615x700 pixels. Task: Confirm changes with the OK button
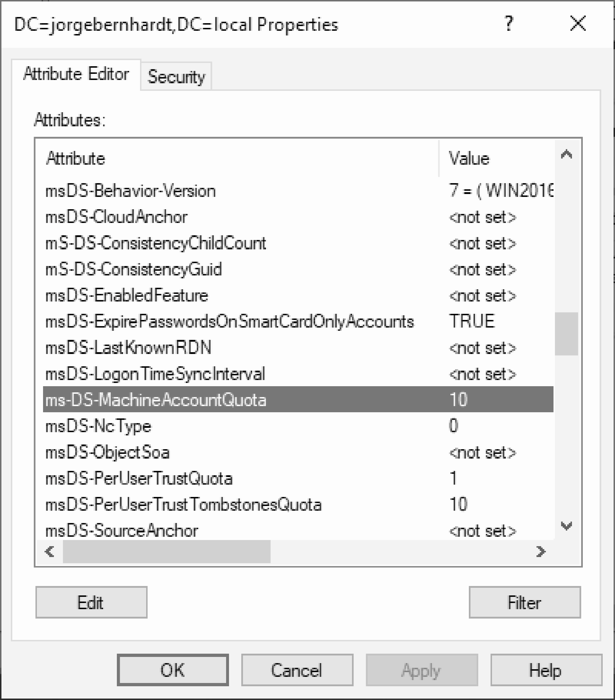click(173, 670)
